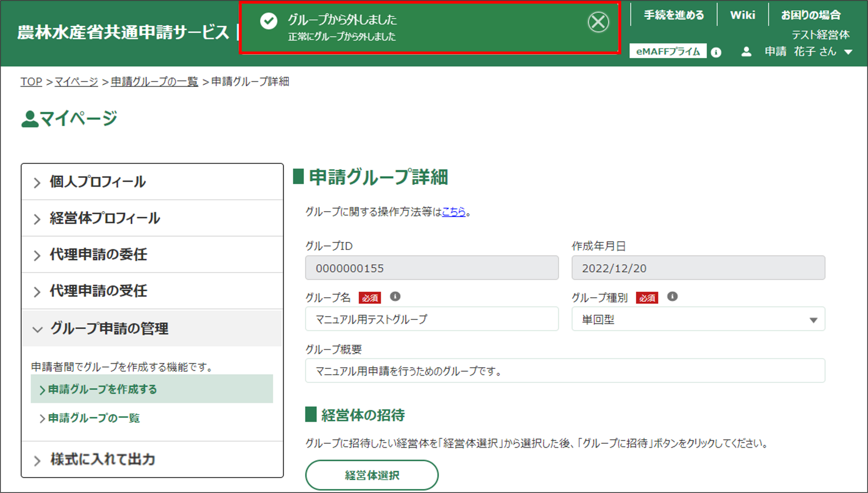The height and width of the screenshot is (493, 868).
Task: Dismiss the green success notification (X icon)
Action: 598,22
